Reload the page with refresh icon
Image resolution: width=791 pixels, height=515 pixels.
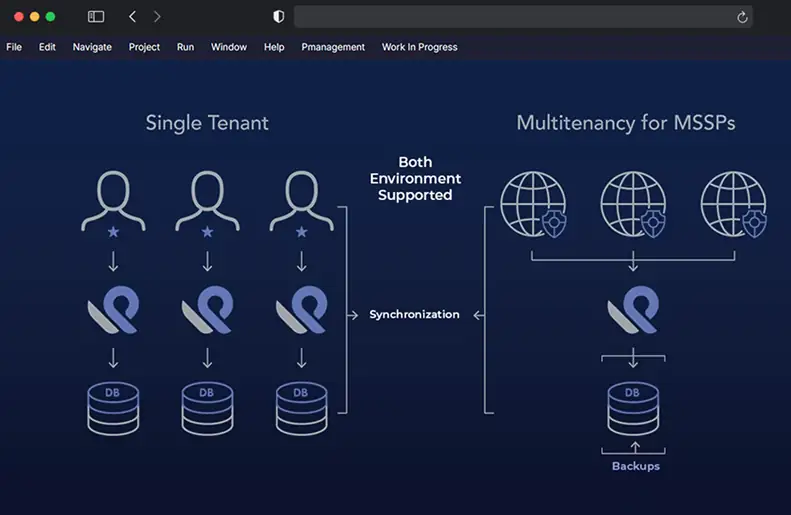742,17
